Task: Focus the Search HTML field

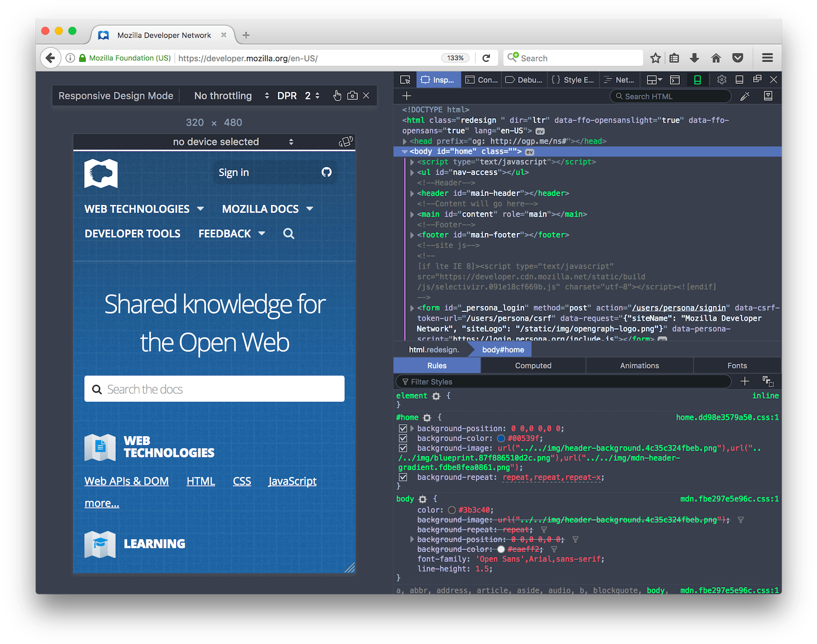Action: (670, 96)
